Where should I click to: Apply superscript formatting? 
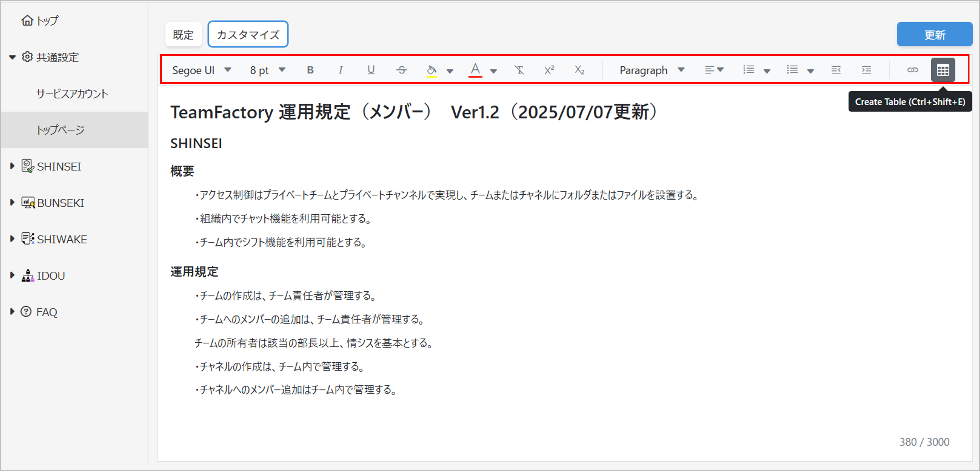tap(549, 70)
